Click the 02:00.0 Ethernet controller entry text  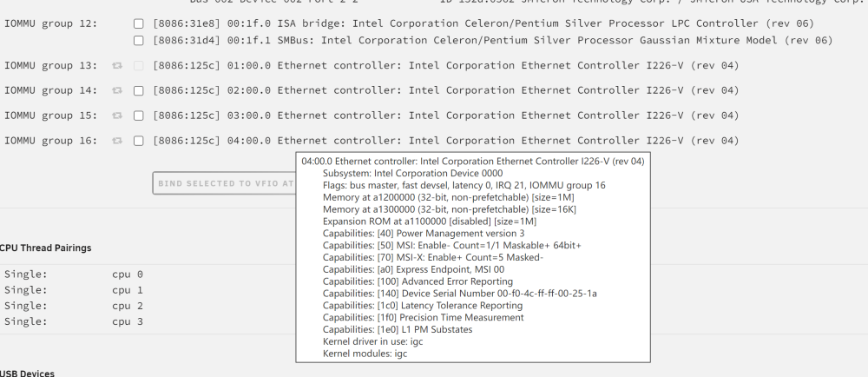click(x=445, y=90)
